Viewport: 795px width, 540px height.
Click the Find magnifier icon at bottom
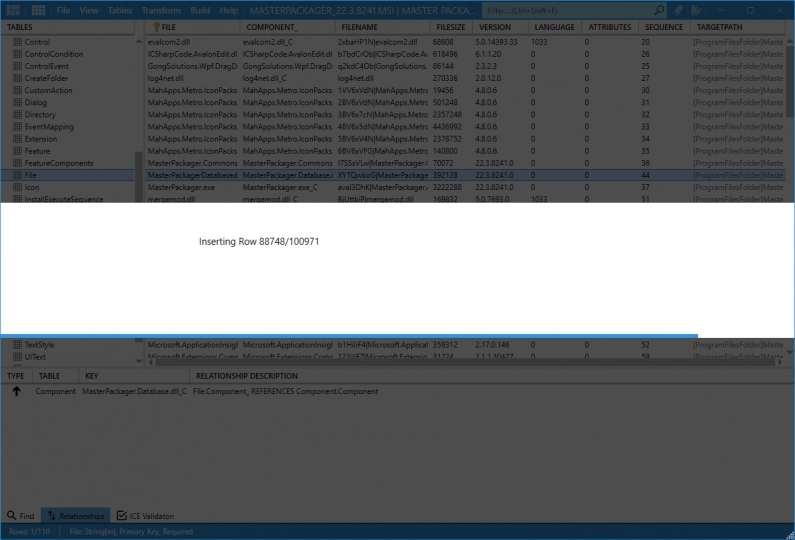pos(11,516)
